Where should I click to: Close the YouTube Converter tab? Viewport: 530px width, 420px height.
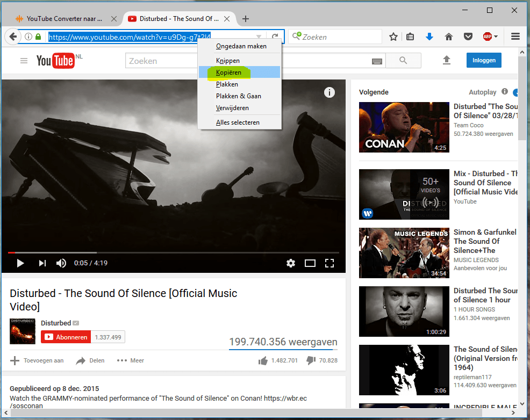[x=114, y=19]
